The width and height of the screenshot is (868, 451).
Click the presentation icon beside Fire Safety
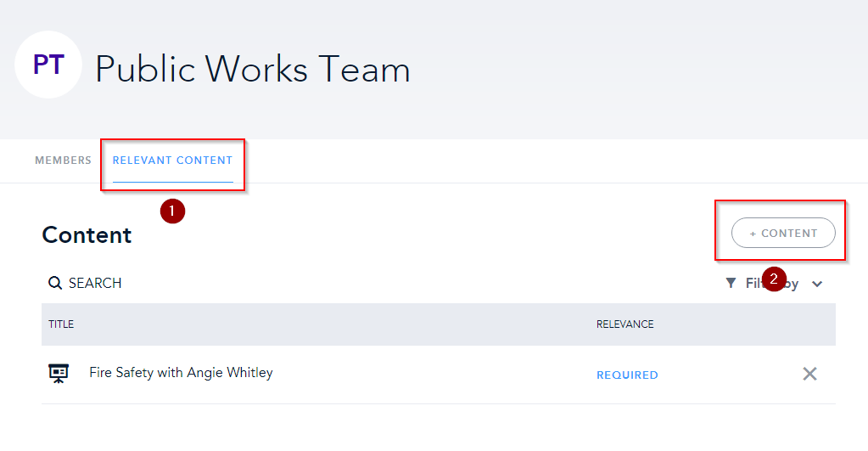pyautogui.click(x=59, y=374)
